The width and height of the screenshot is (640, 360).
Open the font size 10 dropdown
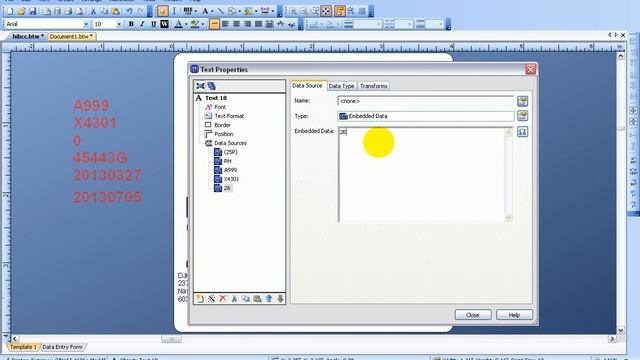tap(119, 24)
